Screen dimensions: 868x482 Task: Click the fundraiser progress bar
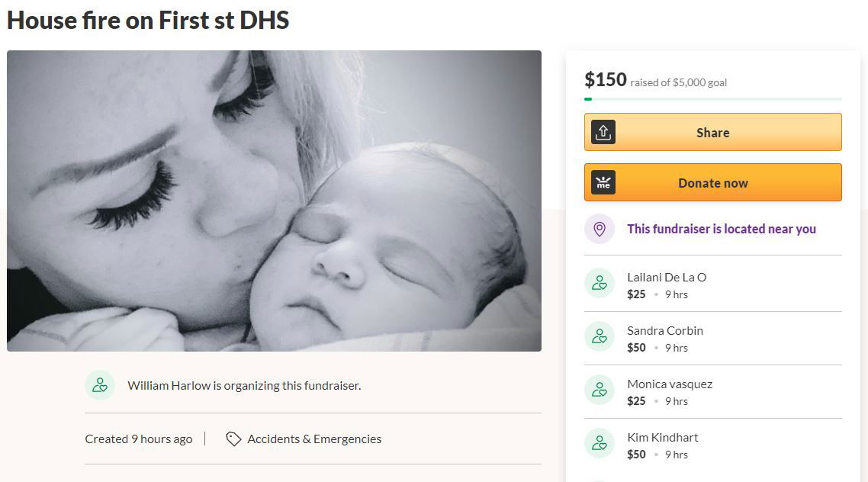[712, 99]
